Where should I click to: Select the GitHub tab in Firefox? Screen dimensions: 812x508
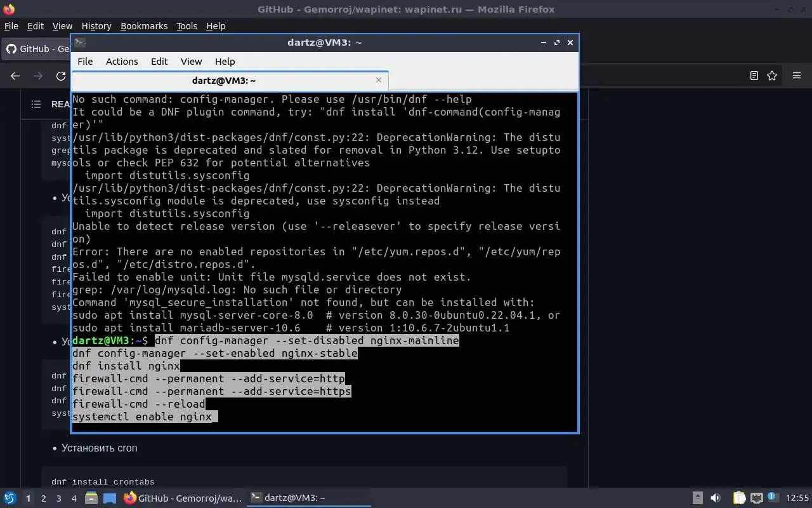tap(37, 49)
